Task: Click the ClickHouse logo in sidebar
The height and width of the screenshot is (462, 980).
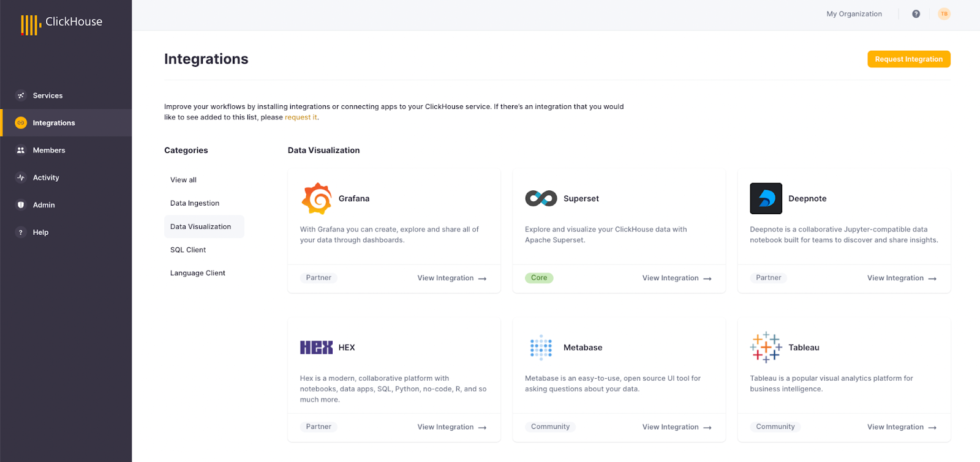Action: 61,23
